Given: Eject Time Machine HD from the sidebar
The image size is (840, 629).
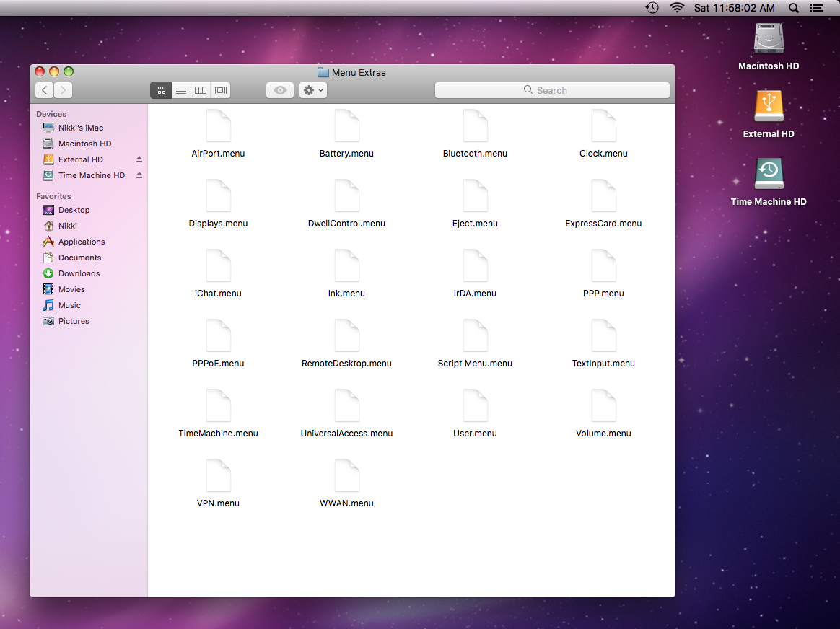Looking at the screenshot, I should [139, 175].
